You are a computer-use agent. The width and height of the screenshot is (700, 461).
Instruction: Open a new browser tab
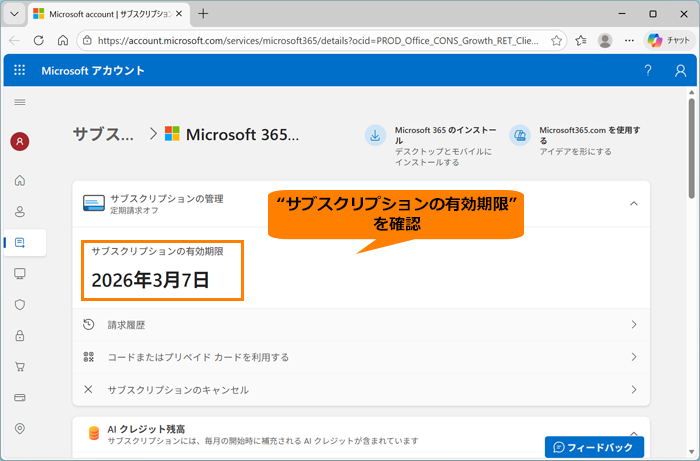pyautogui.click(x=203, y=14)
